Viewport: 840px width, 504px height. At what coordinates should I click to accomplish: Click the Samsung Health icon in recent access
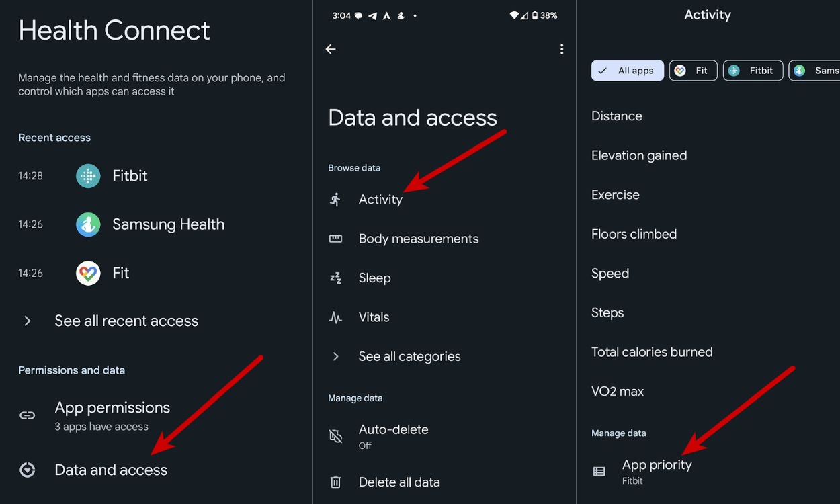click(x=88, y=224)
